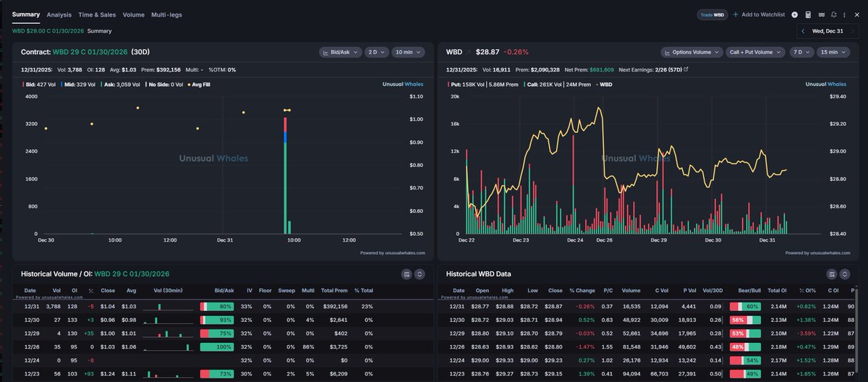
Task: Go to the previous day using left chevron
Action: tap(803, 31)
